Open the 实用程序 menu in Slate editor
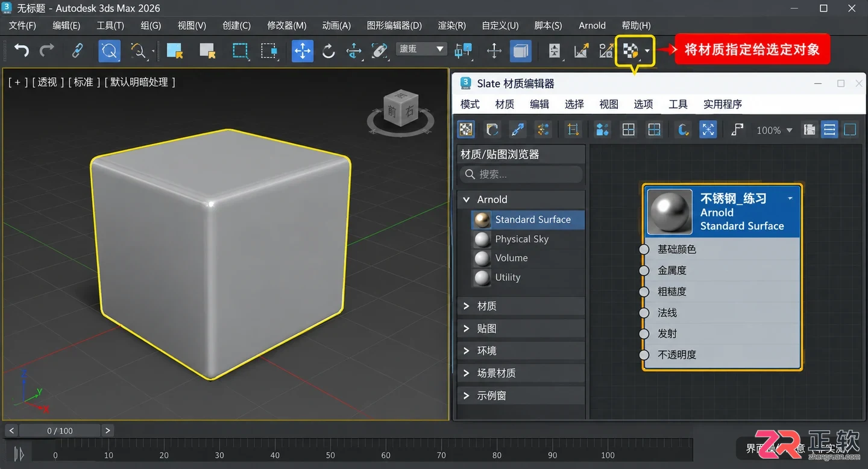868x469 pixels. point(723,104)
